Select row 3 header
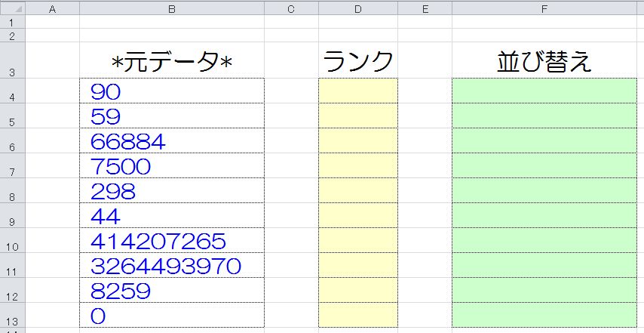The width and height of the screenshot is (644, 333). [12, 60]
